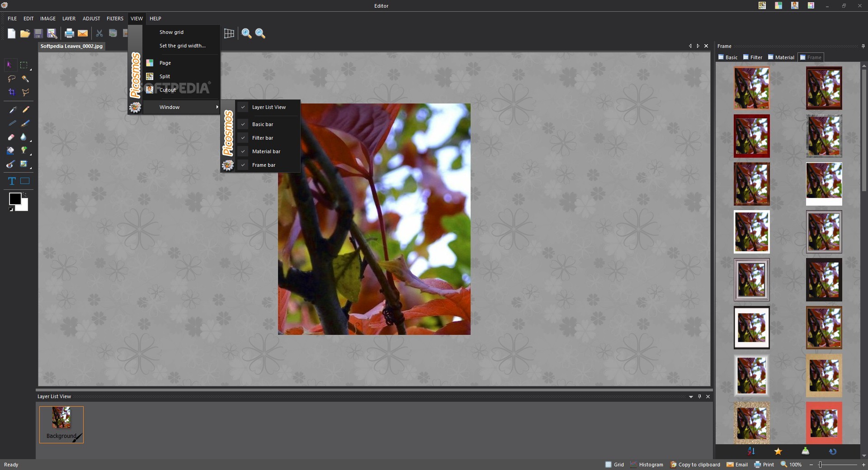Screen dimensions: 868x470
Task: Switch to the Material tab
Action: 781,57
